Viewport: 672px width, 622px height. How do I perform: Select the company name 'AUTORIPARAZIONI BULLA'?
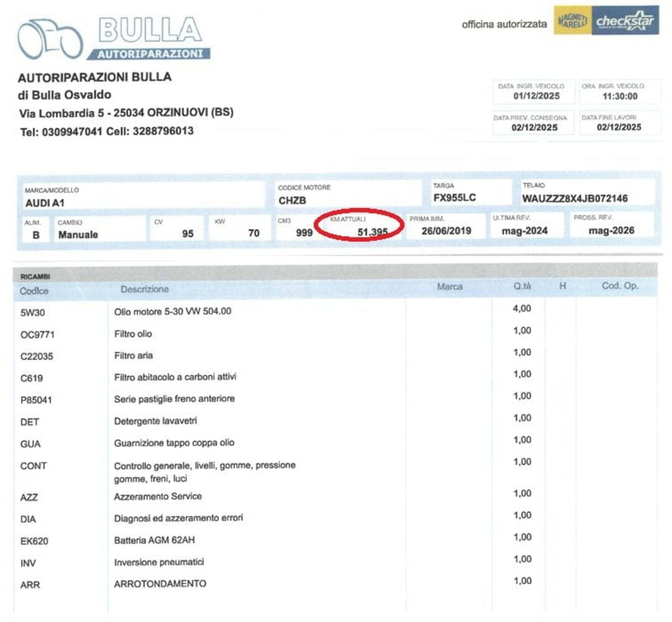pos(95,77)
